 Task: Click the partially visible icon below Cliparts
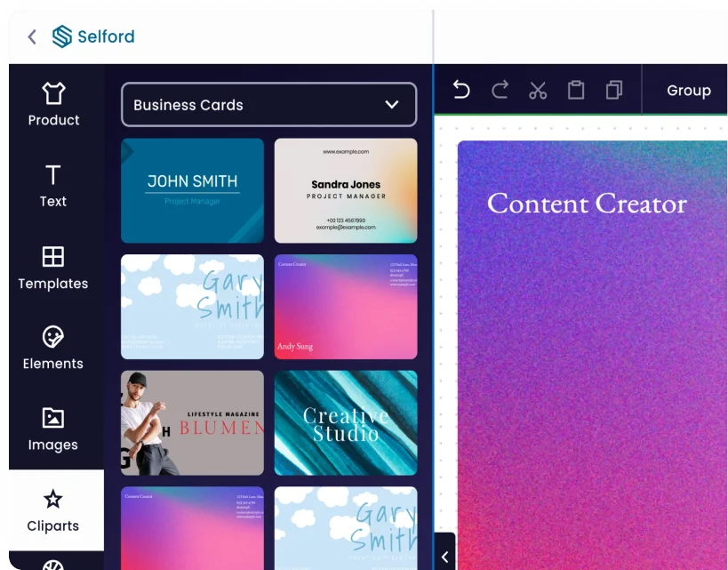53,565
